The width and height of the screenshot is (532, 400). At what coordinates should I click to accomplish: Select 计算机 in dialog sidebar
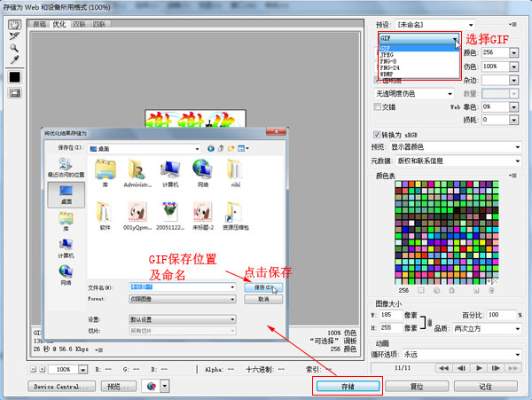[x=66, y=248]
